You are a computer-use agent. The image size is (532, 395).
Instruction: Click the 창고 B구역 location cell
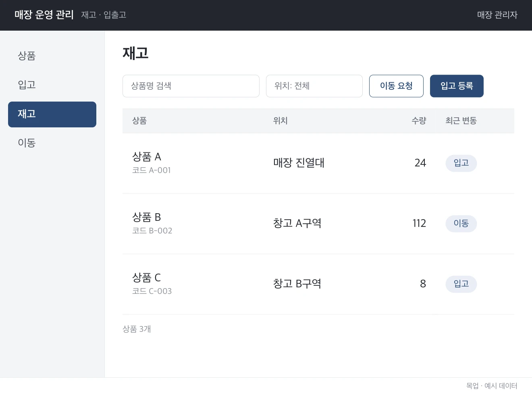tap(297, 284)
